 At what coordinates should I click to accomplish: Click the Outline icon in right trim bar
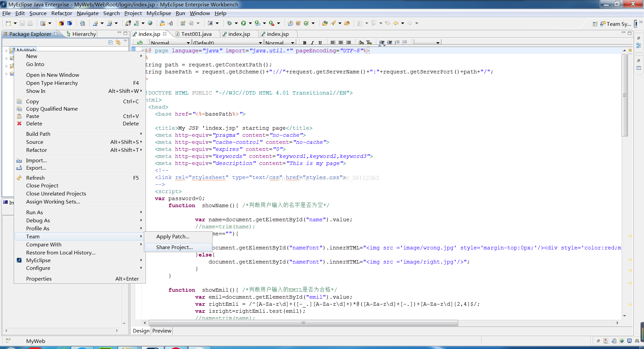[x=639, y=46]
